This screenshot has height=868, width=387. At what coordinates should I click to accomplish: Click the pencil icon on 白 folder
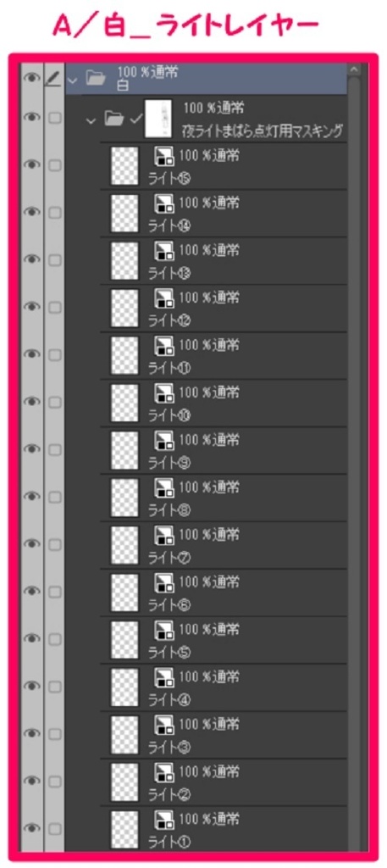pyautogui.click(x=53, y=79)
